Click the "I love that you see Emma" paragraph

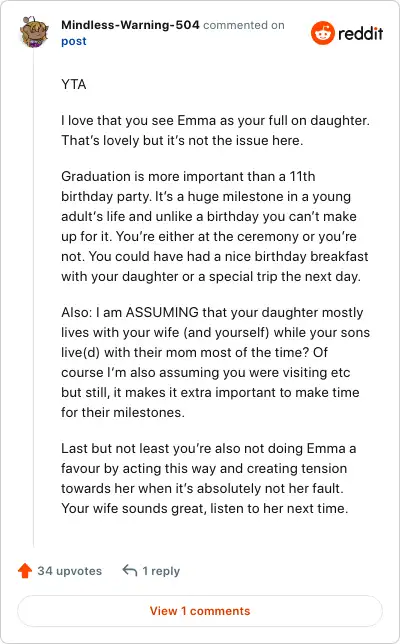coord(215,131)
